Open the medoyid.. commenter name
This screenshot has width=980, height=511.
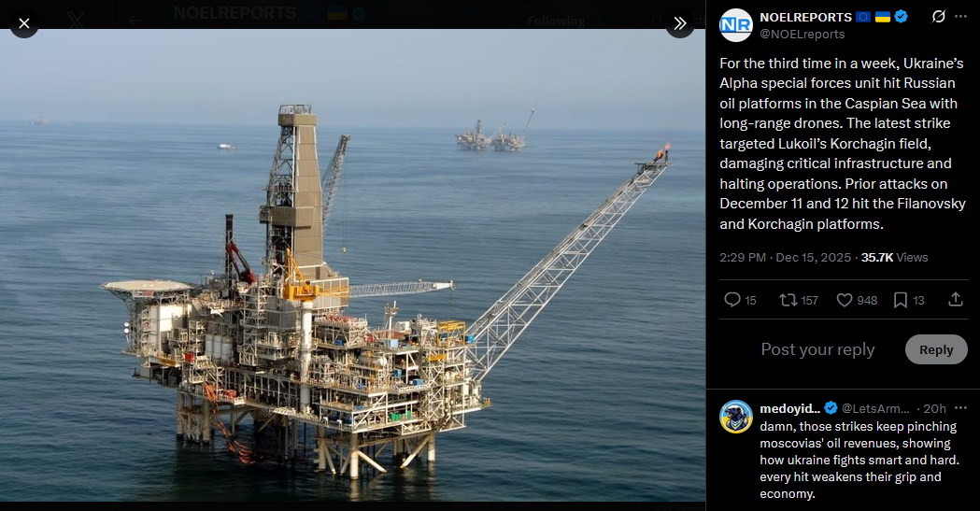[x=790, y=408]
